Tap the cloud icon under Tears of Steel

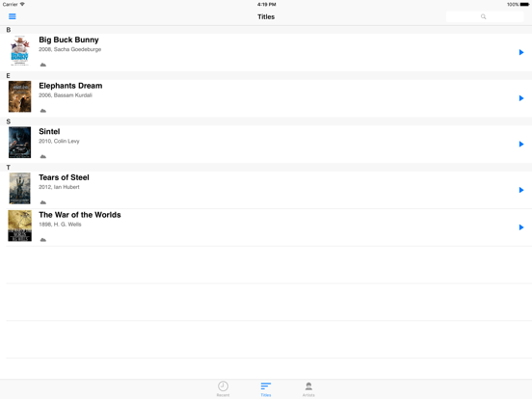43,202
